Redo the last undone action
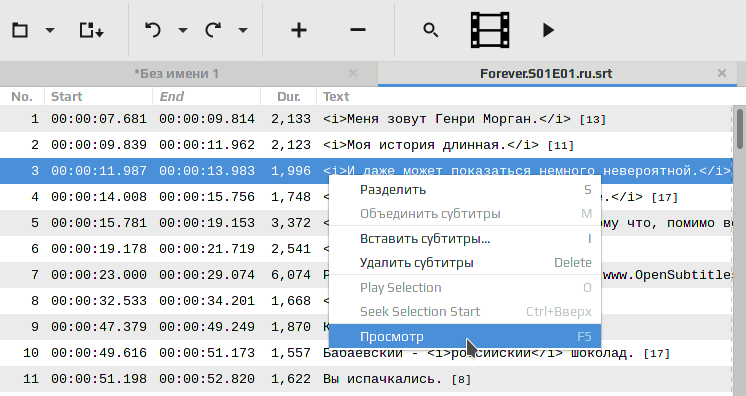Viewport: 746px width, 396px height. coord(213,30)
